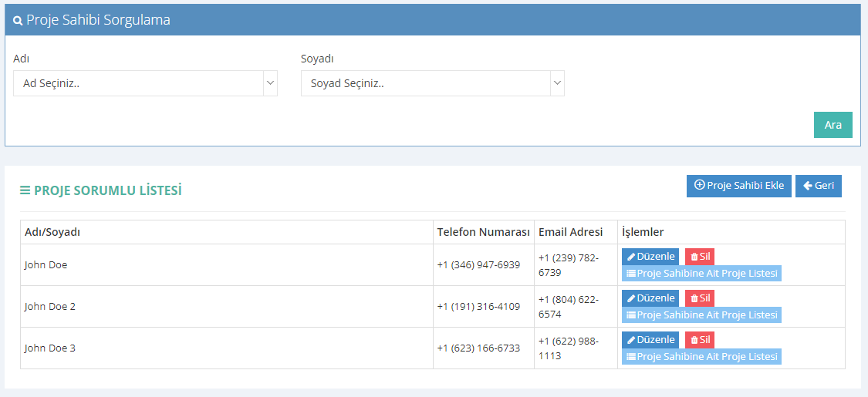Click the Ara search button
868x397 pixels.
tap(833, 125)
